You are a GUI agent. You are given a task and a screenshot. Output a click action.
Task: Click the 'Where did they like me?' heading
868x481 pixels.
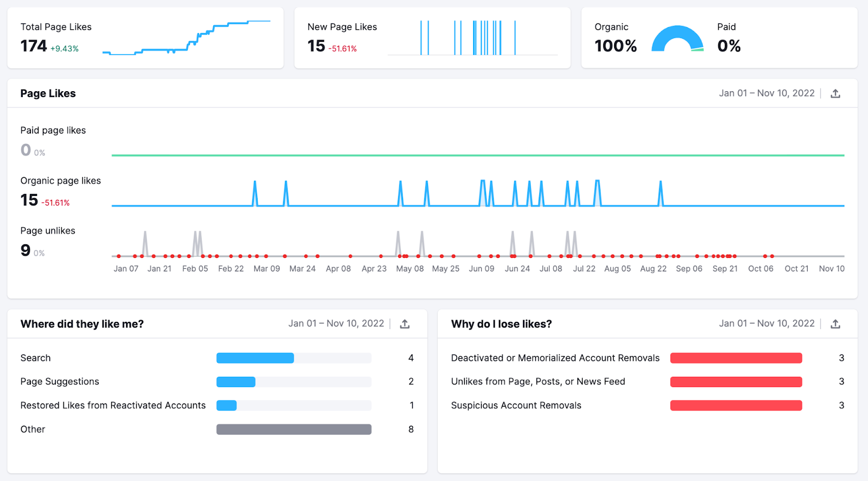(x=82, y=324)
